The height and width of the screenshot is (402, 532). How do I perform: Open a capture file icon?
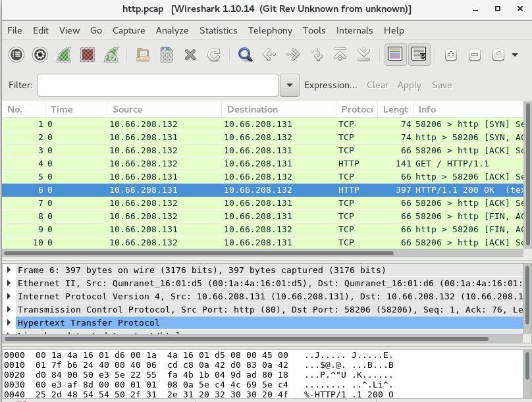(x=142, y=55)
